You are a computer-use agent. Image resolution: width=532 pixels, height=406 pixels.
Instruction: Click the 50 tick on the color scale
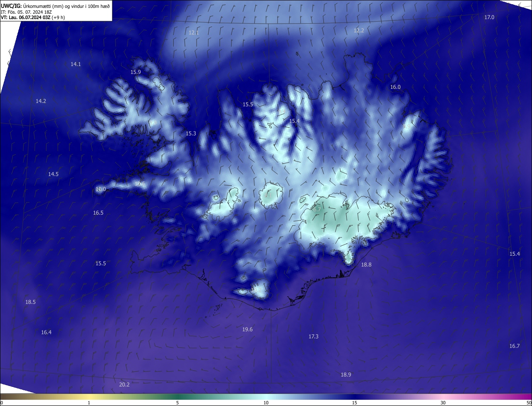point(529,403)
